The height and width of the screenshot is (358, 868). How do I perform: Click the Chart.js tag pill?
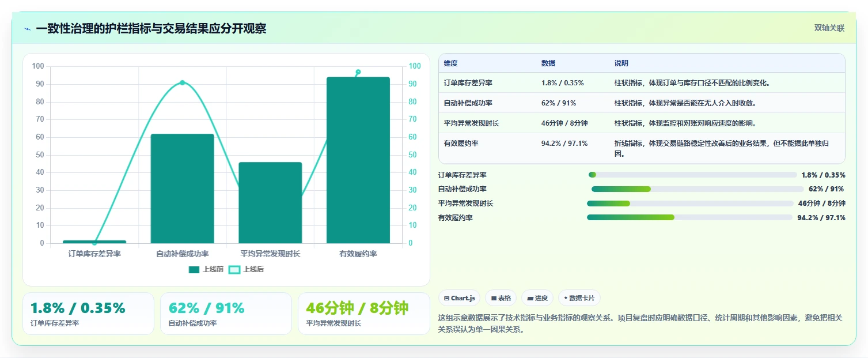(460, 298)
